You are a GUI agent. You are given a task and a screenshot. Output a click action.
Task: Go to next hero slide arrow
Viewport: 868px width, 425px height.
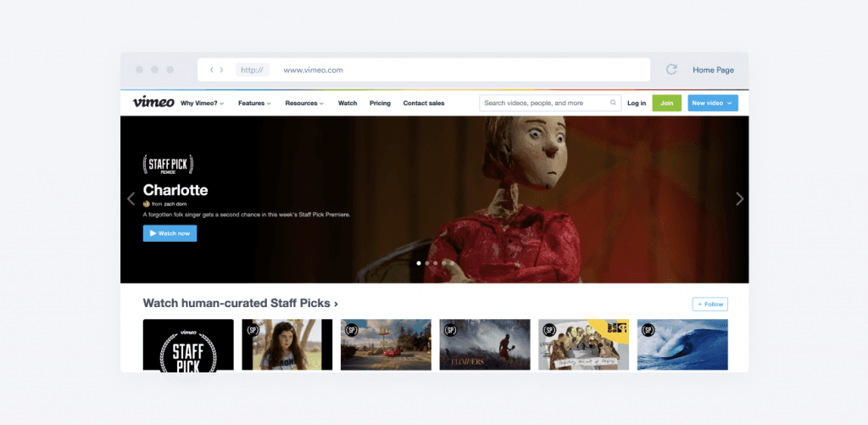(x=739, y=199)
